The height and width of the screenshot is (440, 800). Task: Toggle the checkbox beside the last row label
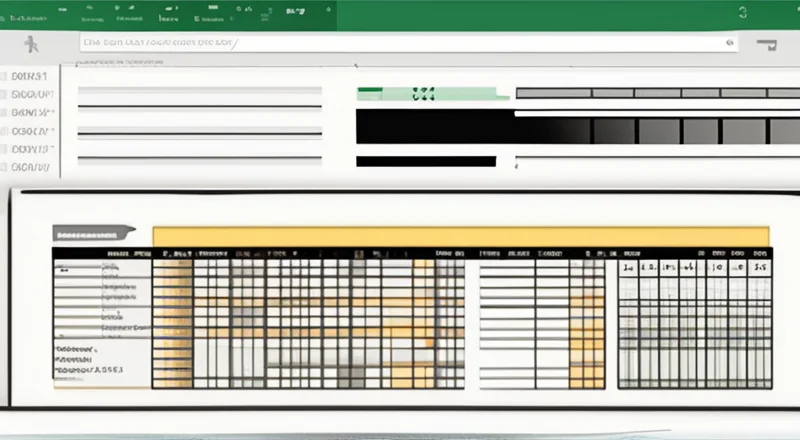(4, 168)
